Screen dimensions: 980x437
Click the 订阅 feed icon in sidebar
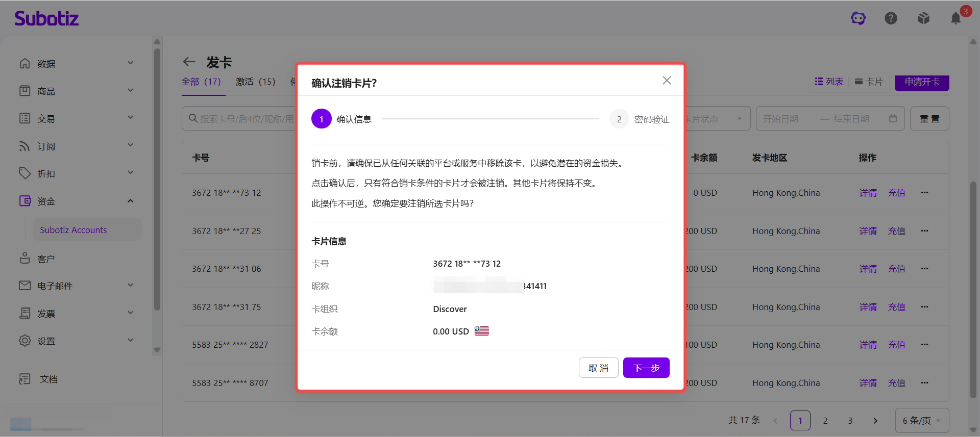tap(24, 146)
